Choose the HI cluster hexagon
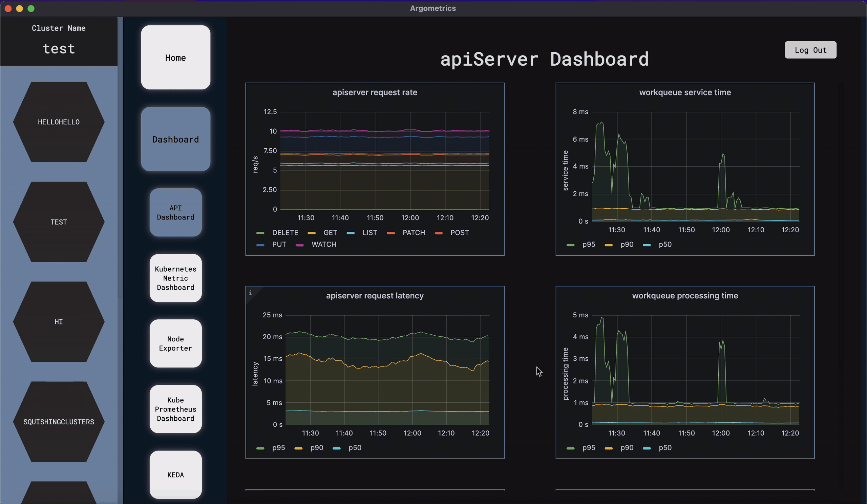This screenshot has height=504, width=867. pyautogui.click(x=59, y=322)
